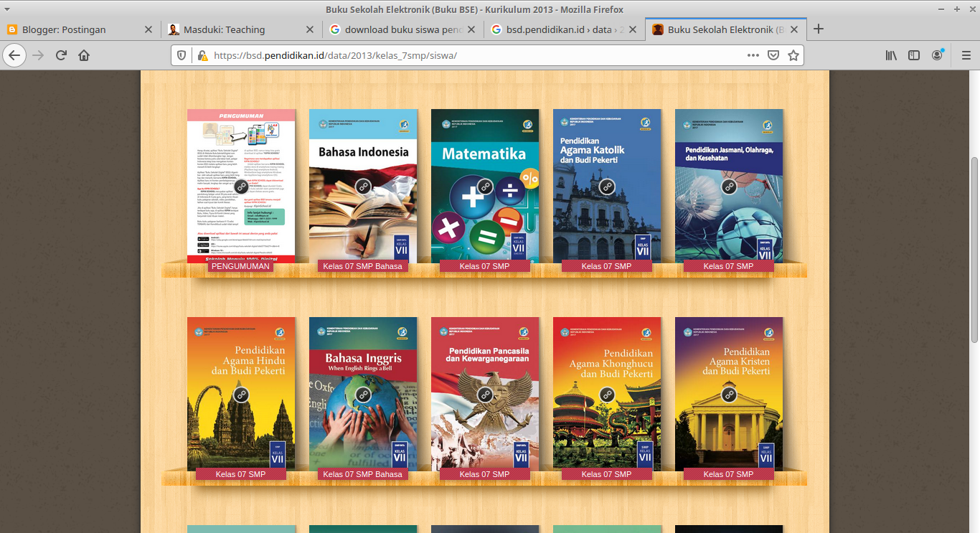The width and height of the screenshot is (980, 533).
Task: Close the Buku Sekolah Elektronik tab
Action: click(x=794, y=29)
